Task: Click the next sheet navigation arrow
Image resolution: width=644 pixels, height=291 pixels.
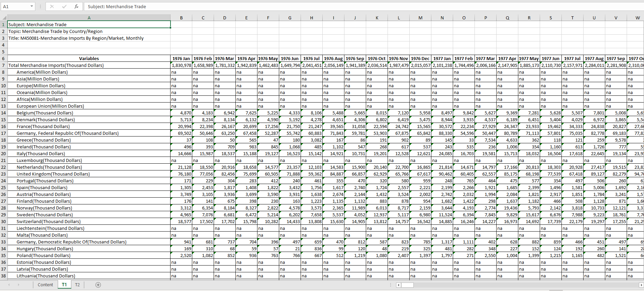Action: point(18,285)
